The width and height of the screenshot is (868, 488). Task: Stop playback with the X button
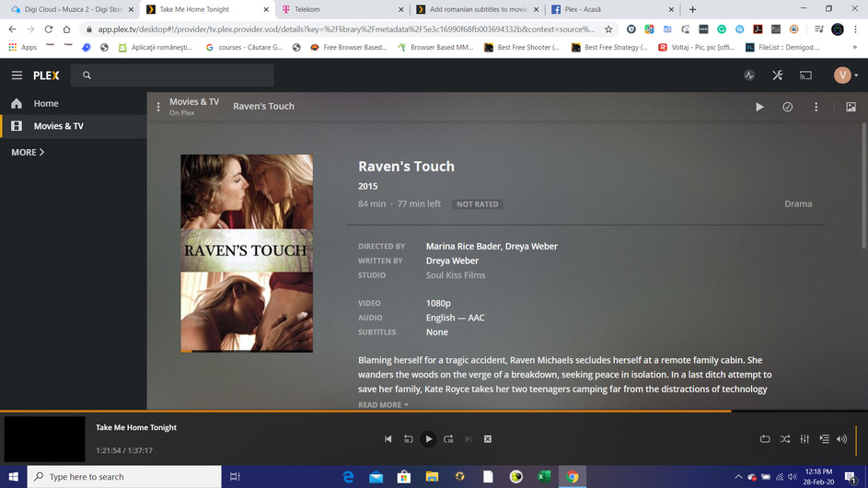488,439
